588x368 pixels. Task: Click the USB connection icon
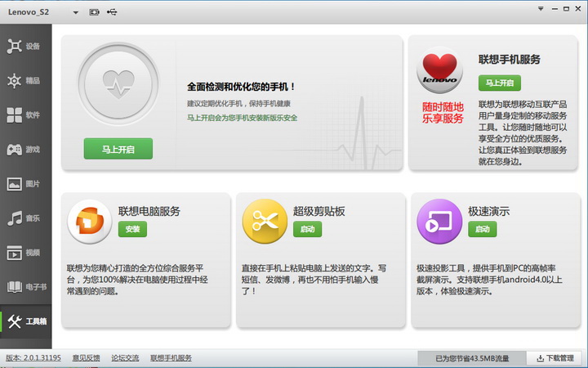[112, 12]
